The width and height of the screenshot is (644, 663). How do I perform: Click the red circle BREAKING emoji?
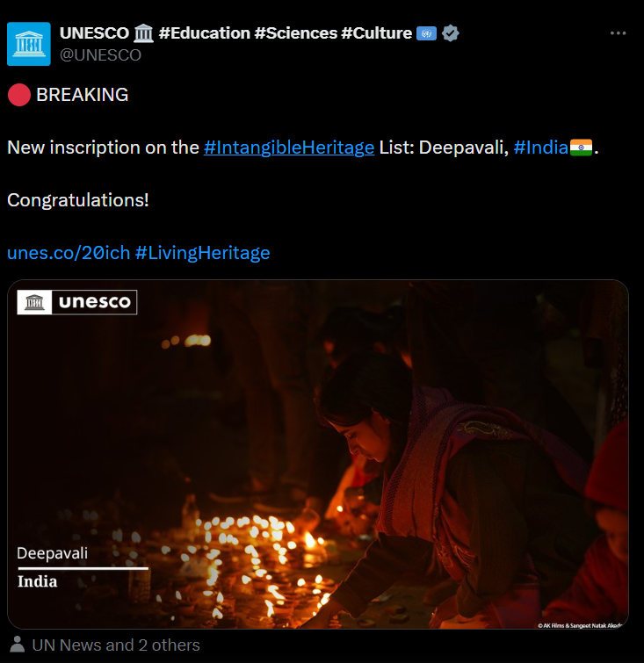(18, 95)
